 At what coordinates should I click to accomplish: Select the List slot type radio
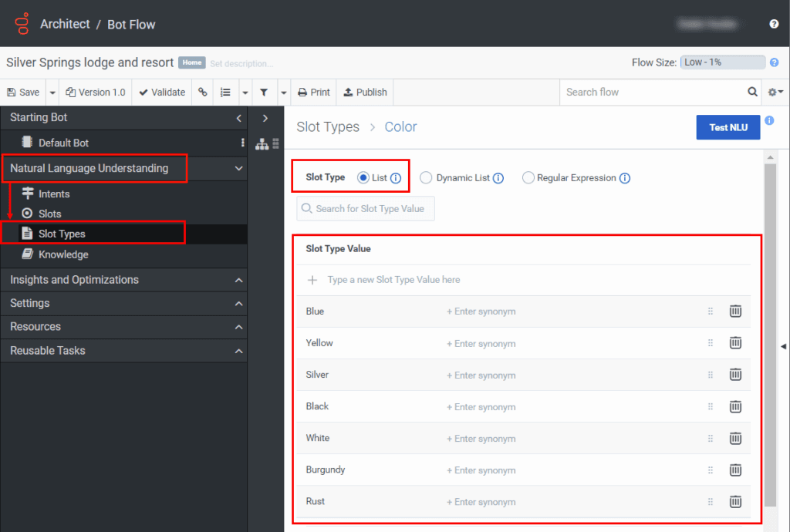[x=363, y=178]
